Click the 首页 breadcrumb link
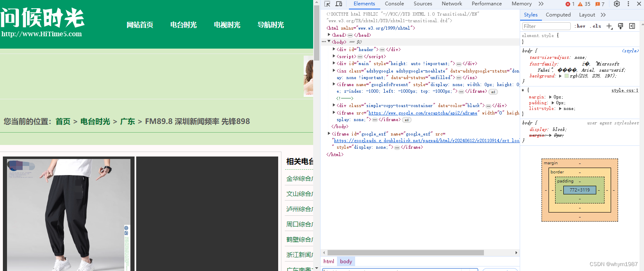This screenshot has width=644, height=271. [x=63, y=121]
